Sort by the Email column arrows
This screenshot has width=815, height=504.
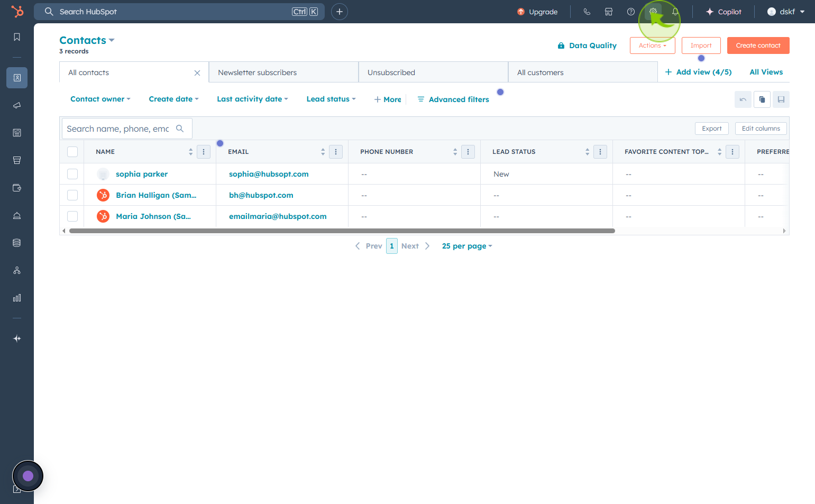click(x=323, y=152)
